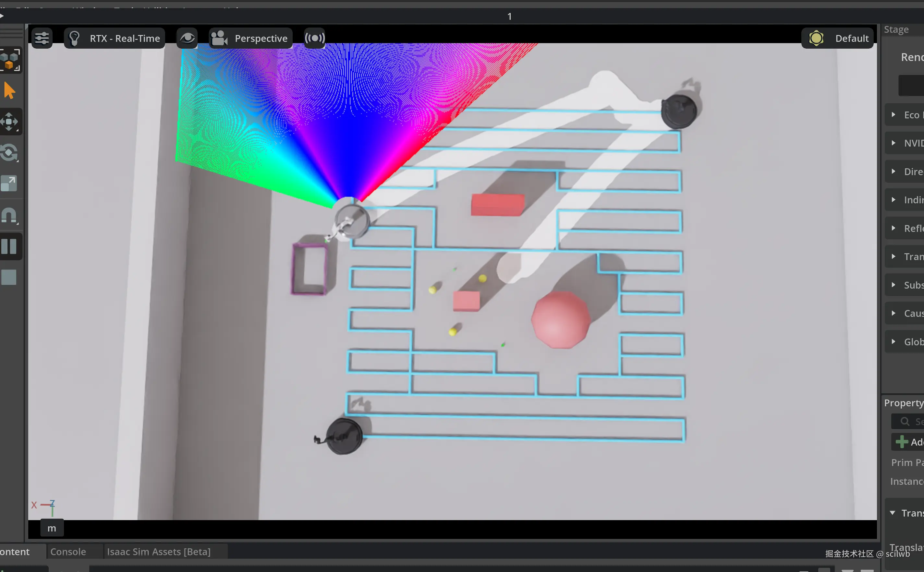Click the sensor streaming waves icon
The image size is (924, 572).
point(315,38)
